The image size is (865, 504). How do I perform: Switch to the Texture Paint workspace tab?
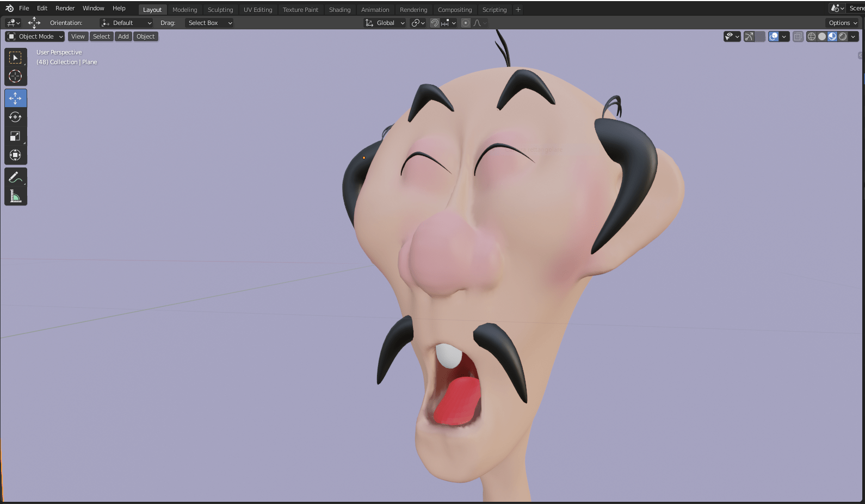[300, 10]
